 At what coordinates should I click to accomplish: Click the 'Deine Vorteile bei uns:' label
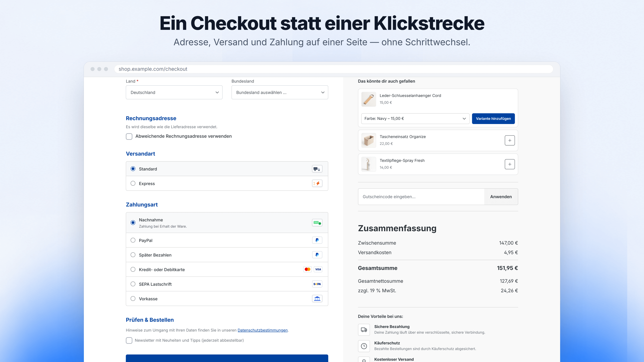[x=380, y=316]
